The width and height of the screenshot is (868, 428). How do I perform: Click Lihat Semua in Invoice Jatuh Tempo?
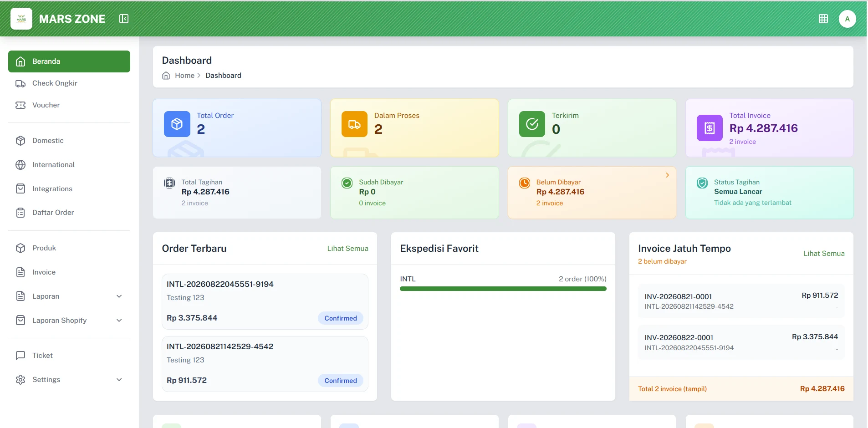[x=824, y=254]
